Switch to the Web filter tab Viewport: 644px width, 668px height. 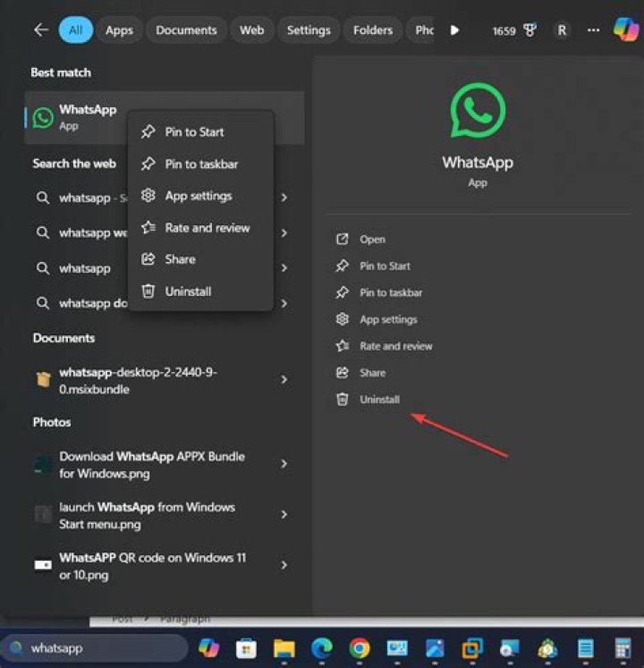252,30
